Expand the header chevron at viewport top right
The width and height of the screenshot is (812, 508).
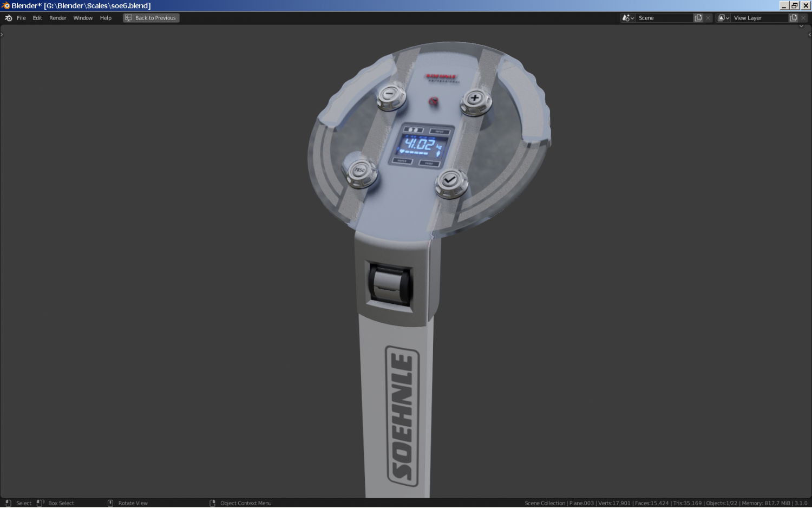[x=802, y=26]
